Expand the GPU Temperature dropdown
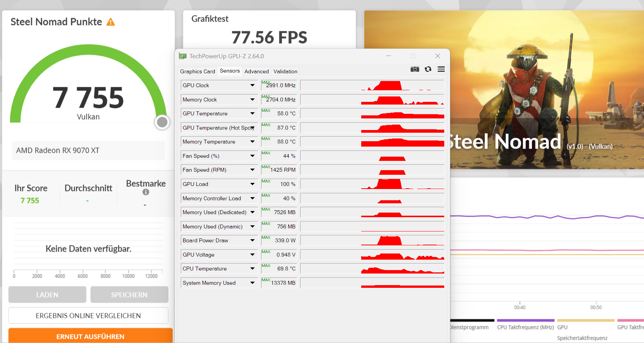Viewport: 644px width, 343px height. tap(252, 113)
